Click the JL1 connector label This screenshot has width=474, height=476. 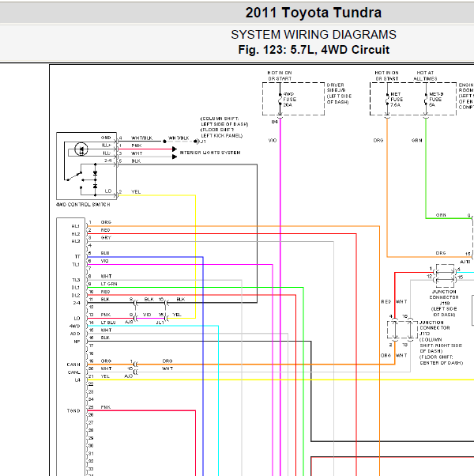click(x=160, y=323)
